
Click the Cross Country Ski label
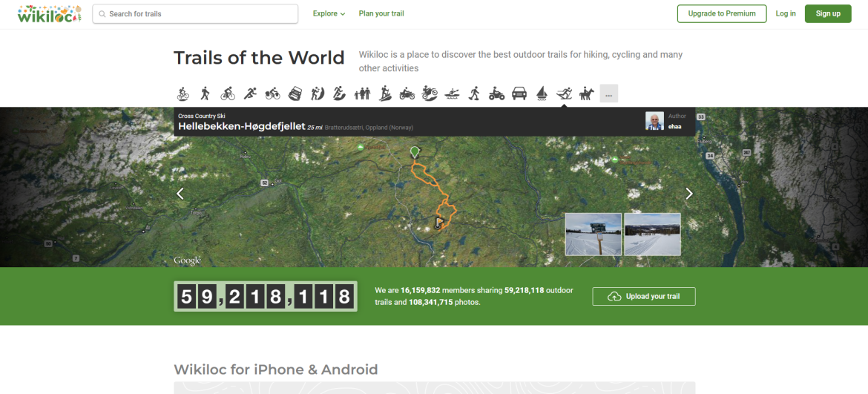pos(202,116)
